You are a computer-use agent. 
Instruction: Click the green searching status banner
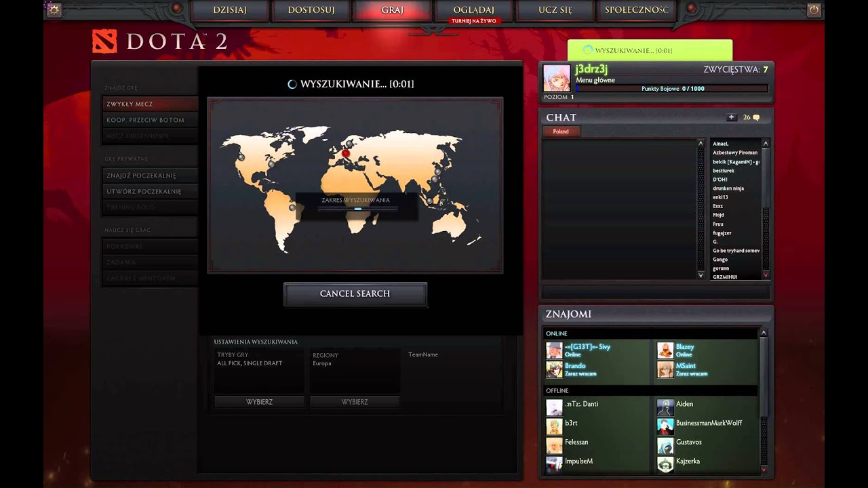coord(650,50)
